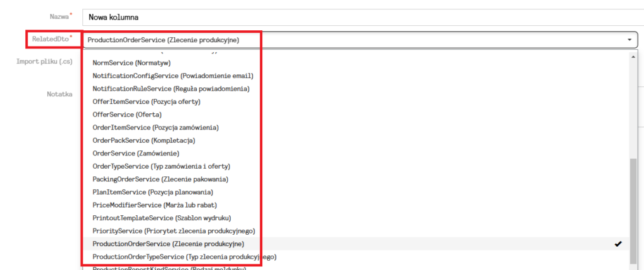Viewport: 644px width, 270px height.
Task: Select OrderTypeService (Typ zamówienia i oferty)
Action: pos(161,166)
